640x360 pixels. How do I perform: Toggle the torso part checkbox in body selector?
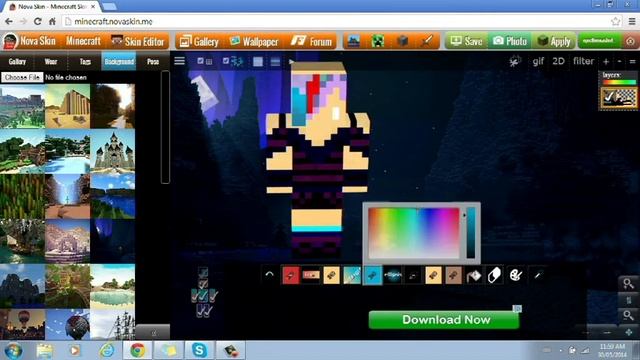[x=203, y=295]
